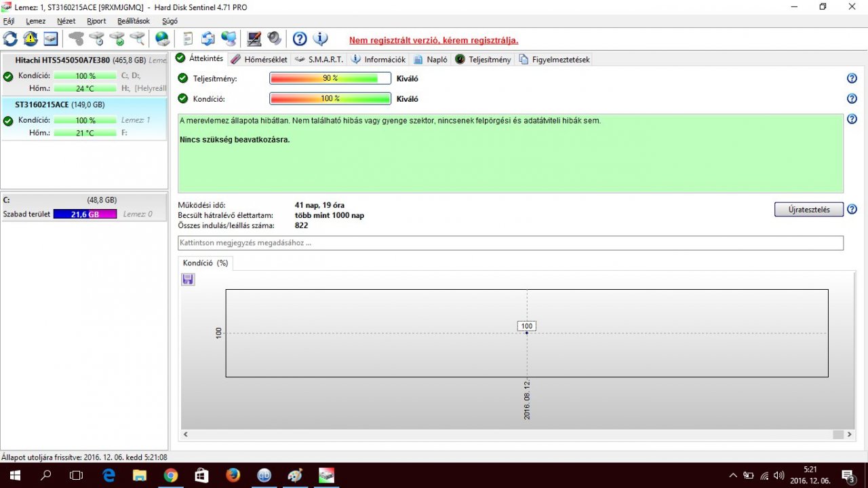Switch to the Információk tab
The height and width of the screenshot is (488, 868).
pos(378,59)
